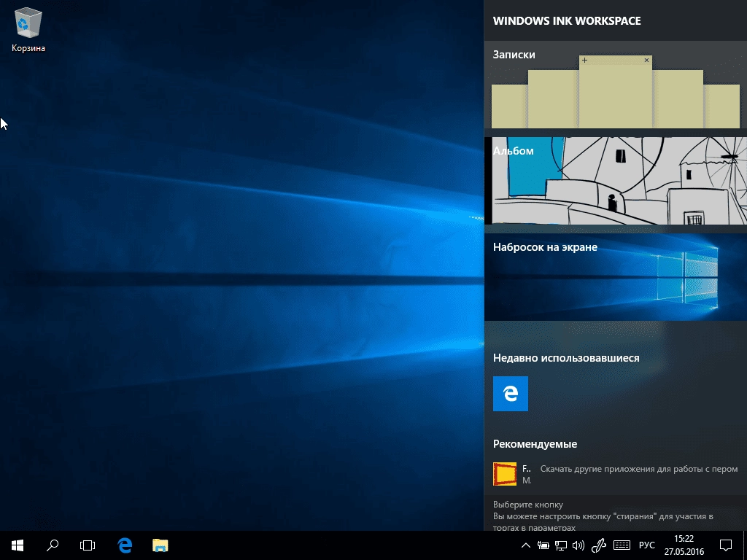The height and width of the screenshot is (560, 747).
Task: Close the sticky note with the x icon
Action: (646, 60)
